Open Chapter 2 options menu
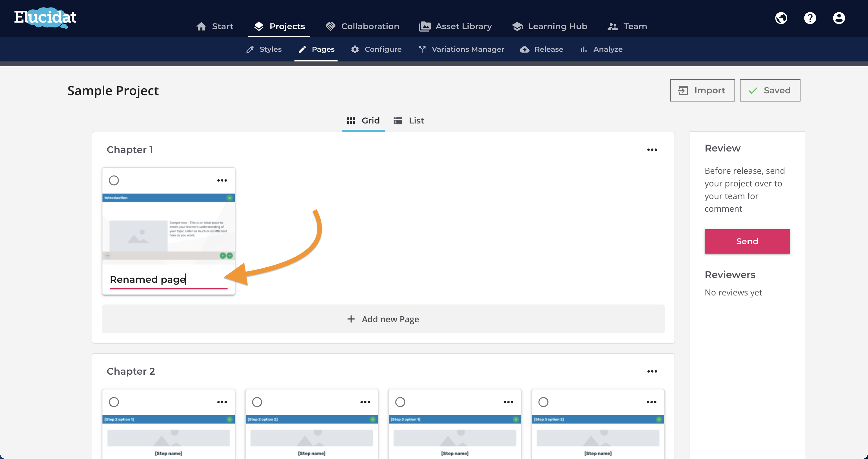Screen dimensions: 868x459 (x=652, y=371)
